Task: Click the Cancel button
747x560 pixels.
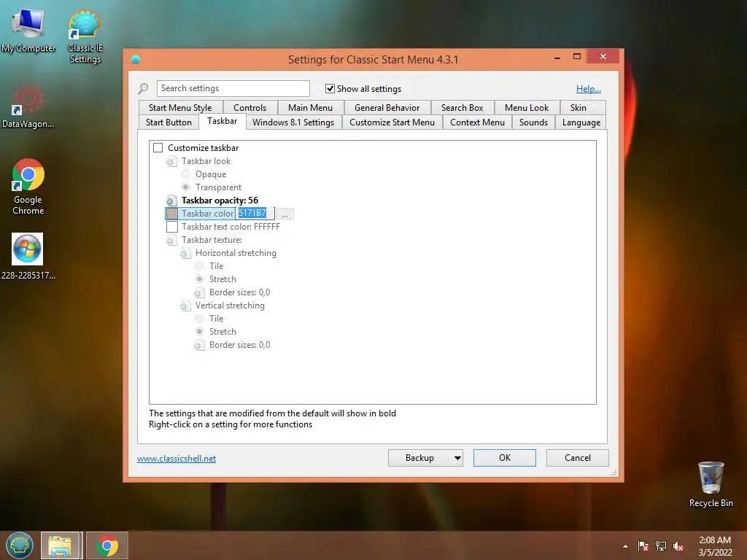Action: click(578, 458)
